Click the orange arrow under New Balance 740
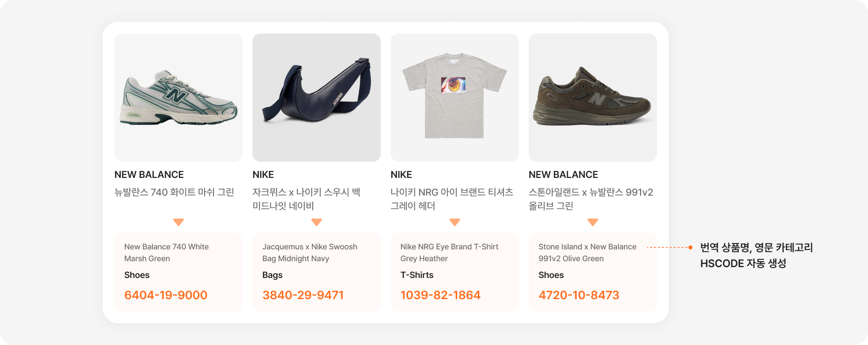The width and height of the screenshot is (868, 345). point(179,222)
